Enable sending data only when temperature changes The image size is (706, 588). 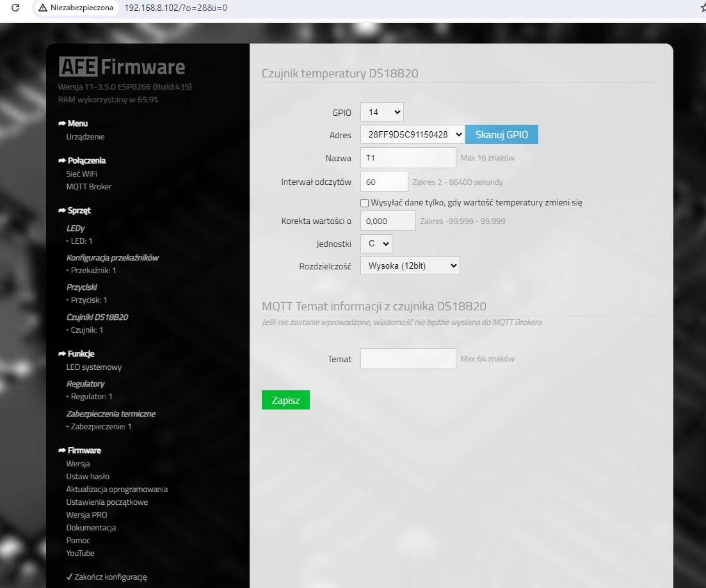pos(365,203)
